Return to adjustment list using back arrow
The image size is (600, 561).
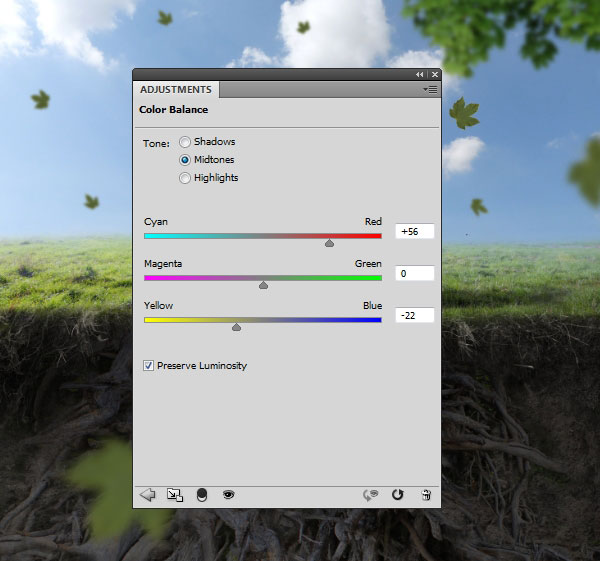tap(148, 495)
